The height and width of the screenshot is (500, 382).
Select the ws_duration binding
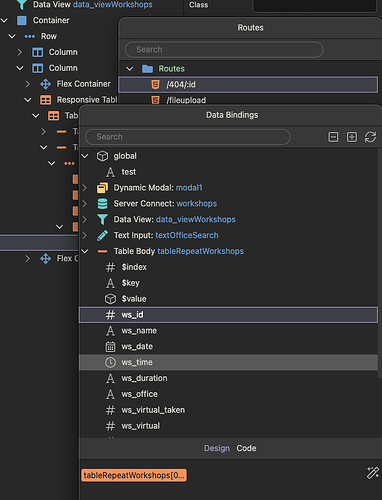[228, 378]
